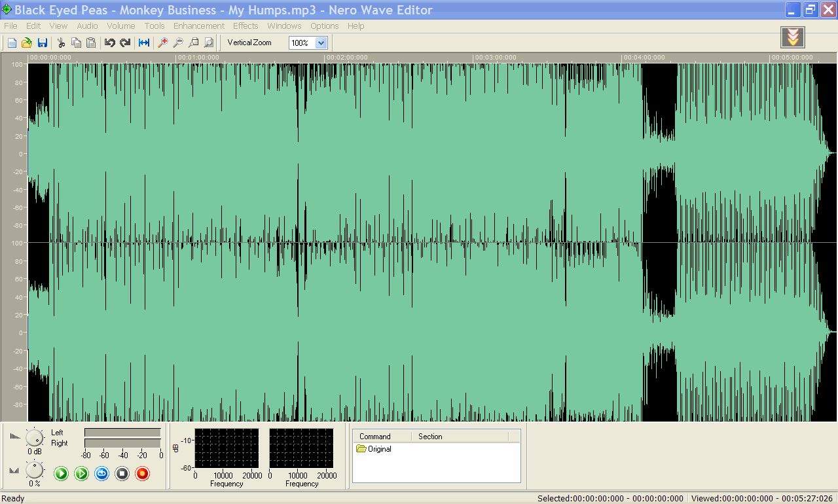Open the Enhancement menu
Image resolution: width=838 pixels, height=504 pixels.
(x=199, y=26)
